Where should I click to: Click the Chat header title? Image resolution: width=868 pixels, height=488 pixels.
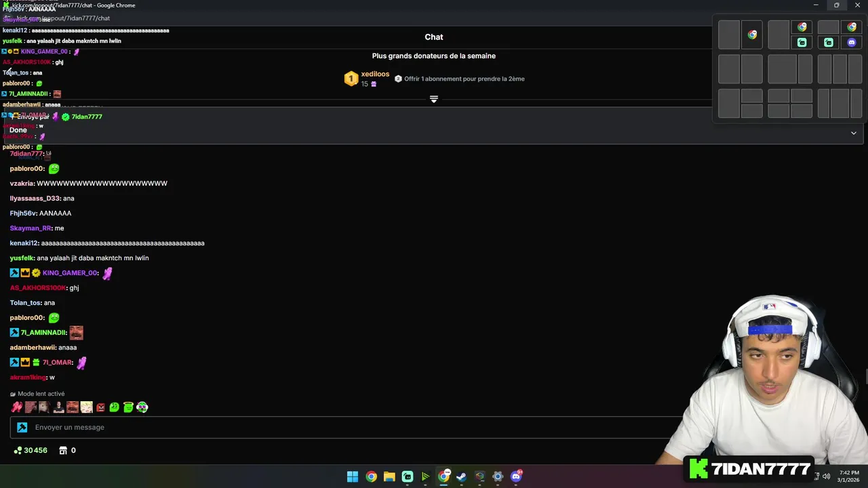434,37
